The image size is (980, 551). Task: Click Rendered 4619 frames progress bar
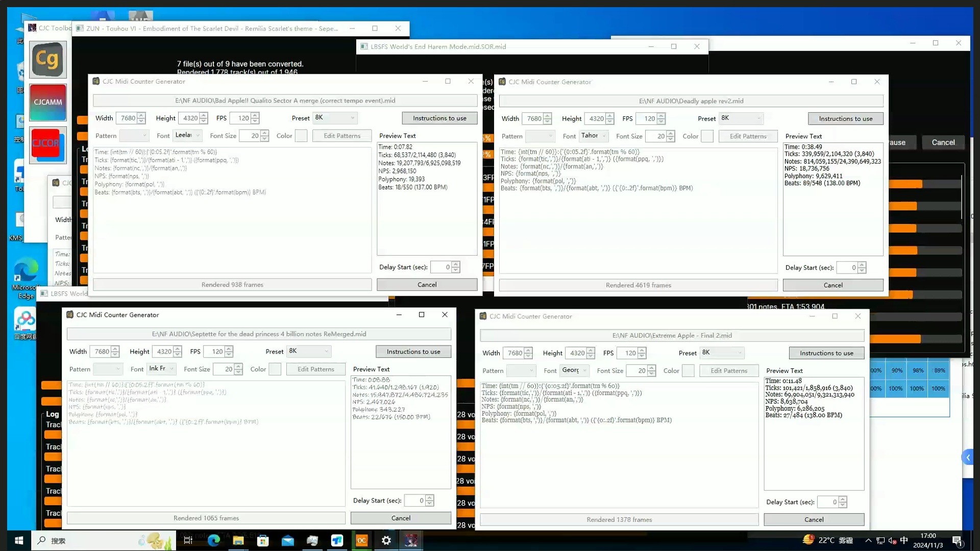[x=639, y=285]
